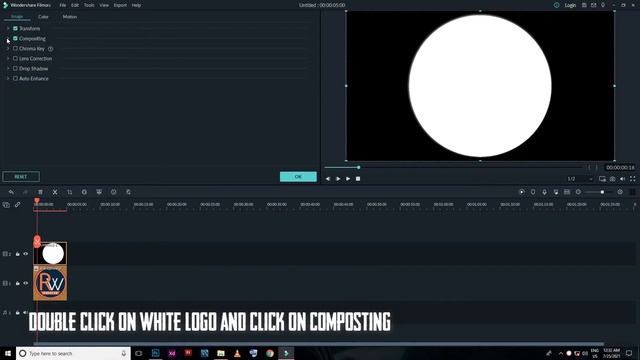
Task: Switch to the Color tab
Action: click(x=43, y=17)
